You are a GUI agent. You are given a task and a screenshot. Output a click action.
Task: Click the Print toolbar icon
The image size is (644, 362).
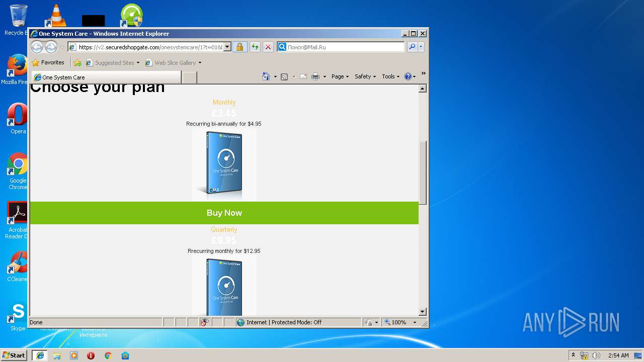point(315,76)
